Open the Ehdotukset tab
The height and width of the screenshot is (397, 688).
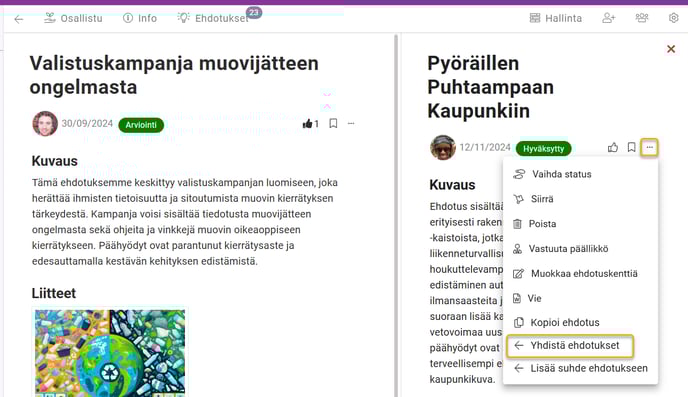[213, 18]
